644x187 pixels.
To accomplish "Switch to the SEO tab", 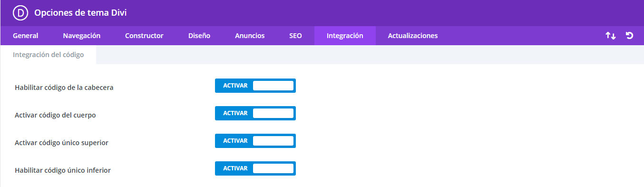I will pyautogui.click(x=295, y=36).
